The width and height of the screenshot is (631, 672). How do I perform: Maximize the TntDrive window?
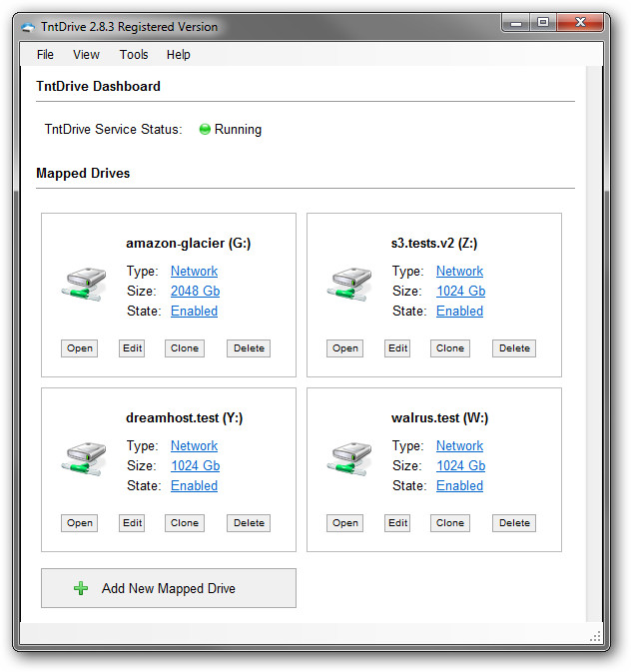click(543, 22)
